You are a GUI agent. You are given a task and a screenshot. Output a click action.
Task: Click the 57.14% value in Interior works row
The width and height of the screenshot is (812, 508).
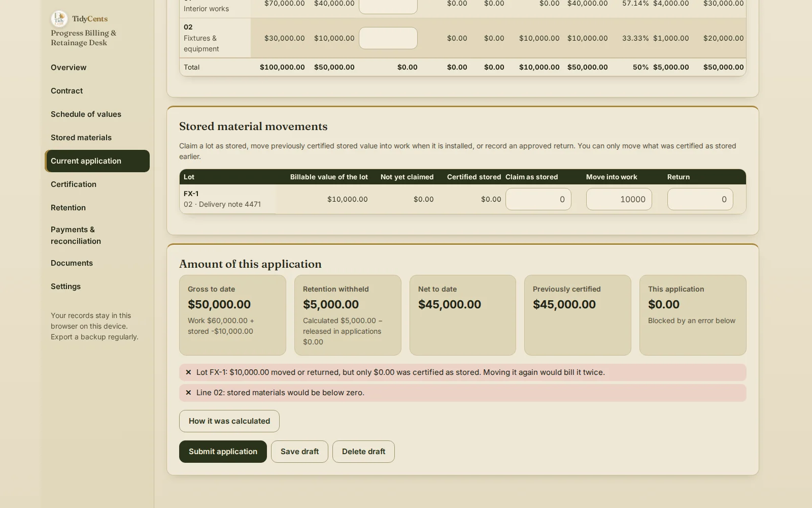635,4
